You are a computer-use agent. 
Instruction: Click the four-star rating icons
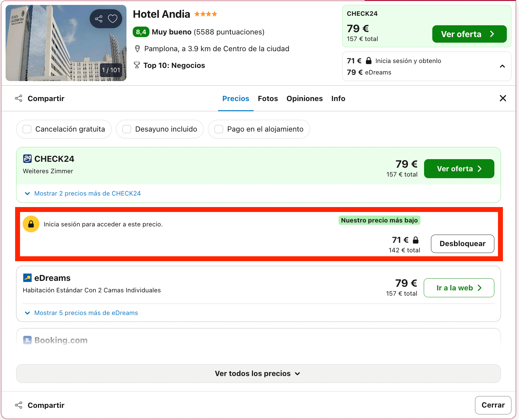coord(206,14)
